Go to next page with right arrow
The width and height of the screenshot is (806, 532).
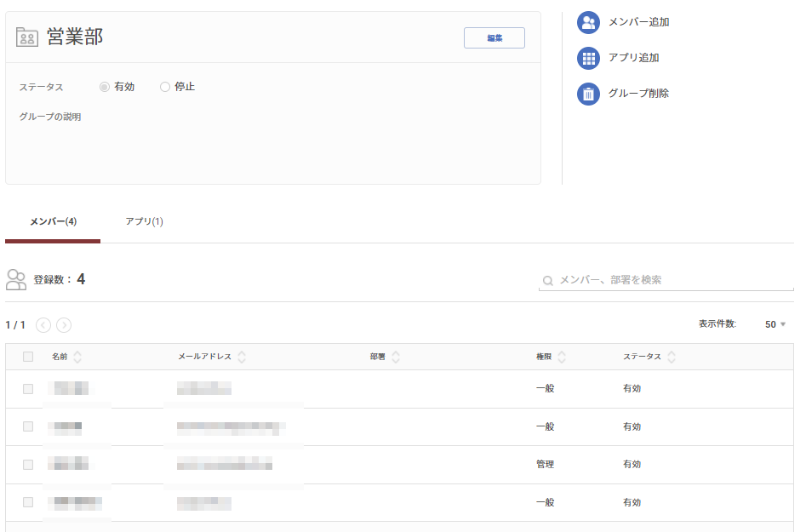(62, 325)
